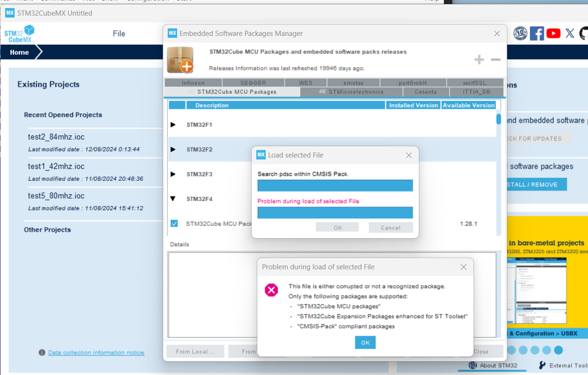
Task: Open the ST 10th anniversary badge icon
Action: 520,34
